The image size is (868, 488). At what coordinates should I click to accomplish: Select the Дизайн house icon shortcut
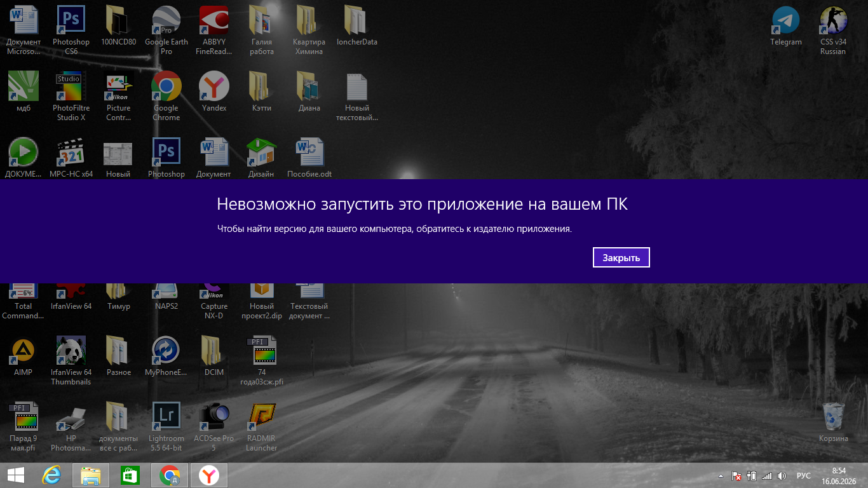[262, 157]
